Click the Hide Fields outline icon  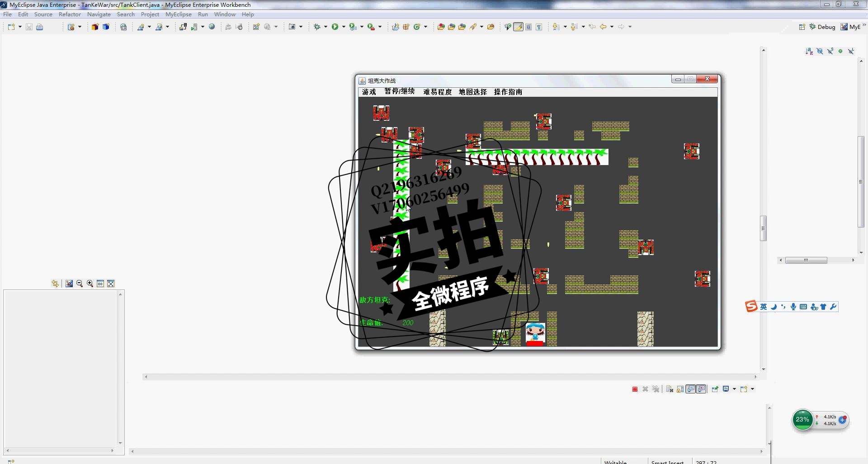pos(820,51)
